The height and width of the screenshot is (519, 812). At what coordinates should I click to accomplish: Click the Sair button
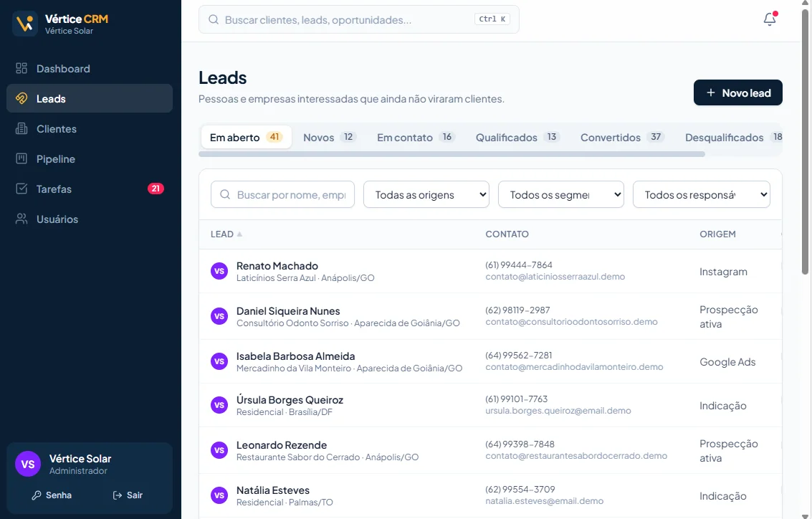[128, 495]
